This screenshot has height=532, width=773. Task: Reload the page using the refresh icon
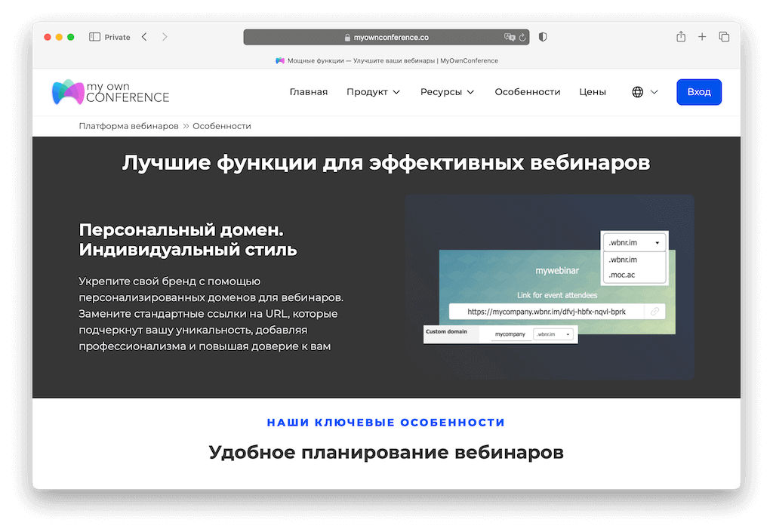pos(522,36)
